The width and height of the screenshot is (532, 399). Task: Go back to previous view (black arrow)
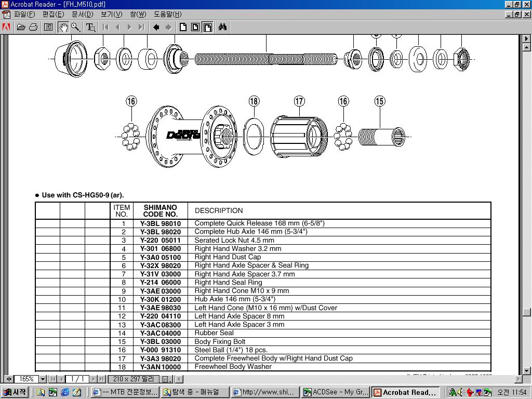tap(156, 27)
